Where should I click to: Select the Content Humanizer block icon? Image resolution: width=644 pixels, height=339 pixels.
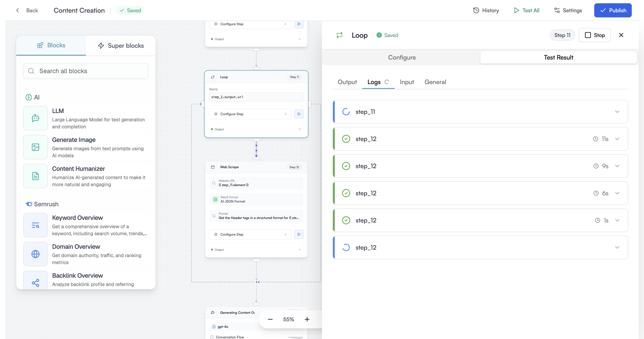(35, 176)
